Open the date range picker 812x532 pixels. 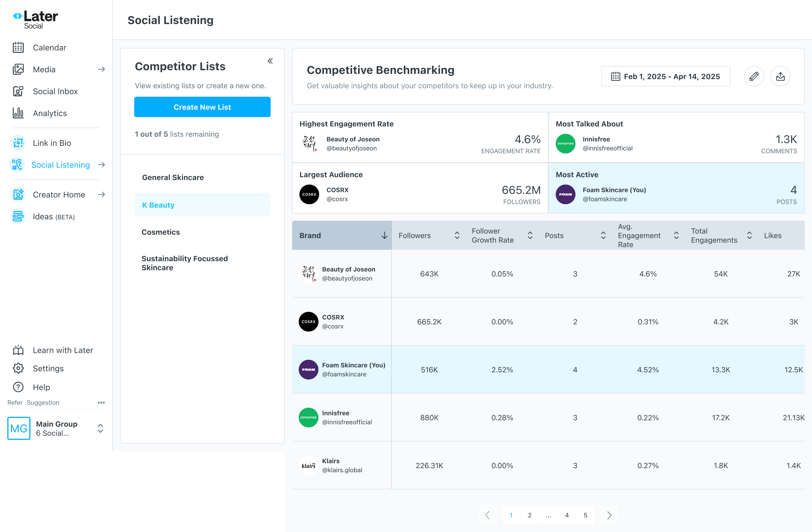tap(665, 76)
